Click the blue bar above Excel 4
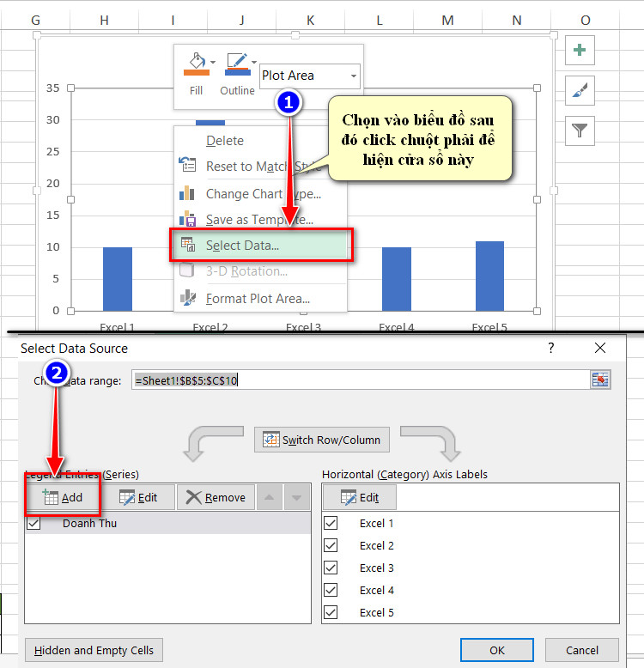644x668 pixels. [397, 279]
